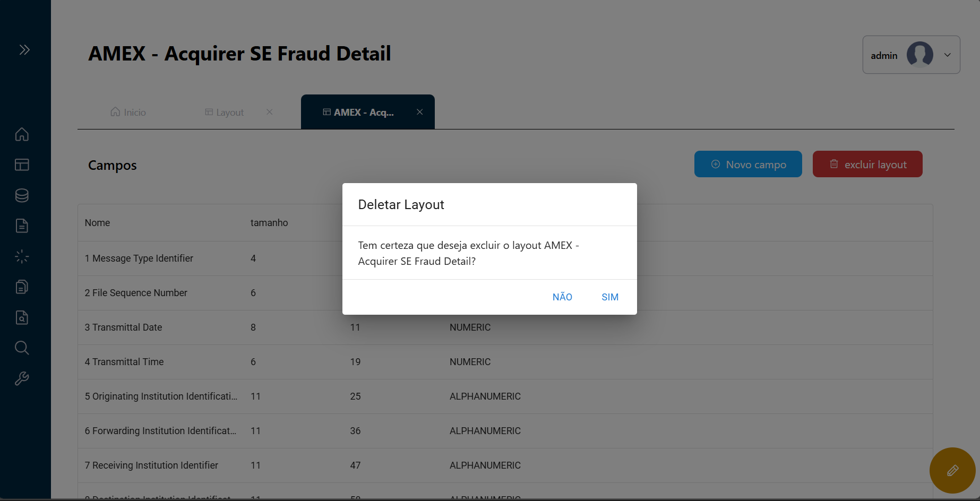Expand the admin user dropdown

pyautogui.click(x=947, y=55)
